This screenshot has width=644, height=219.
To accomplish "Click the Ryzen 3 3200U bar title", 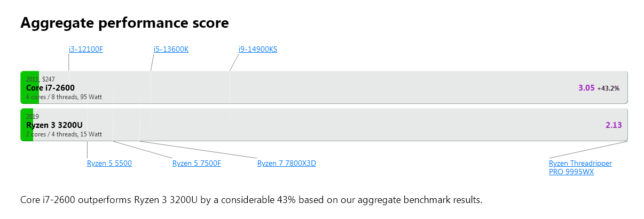I will click(54, 125).
